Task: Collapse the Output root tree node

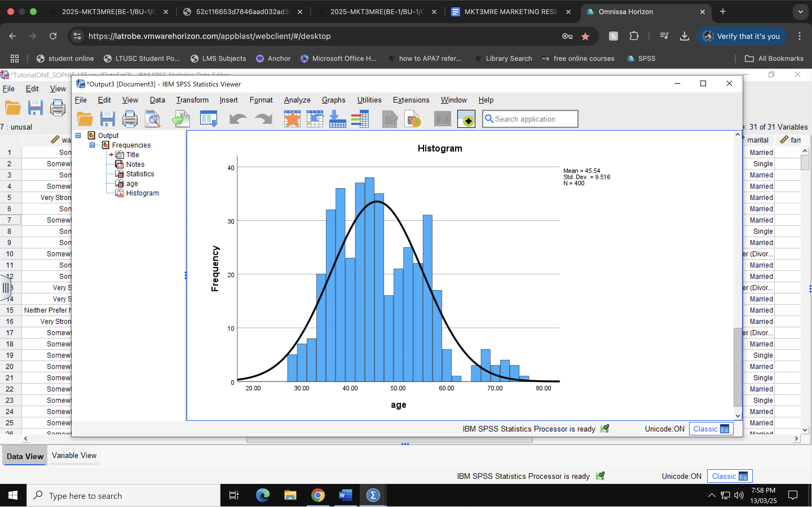Action: click(x=78, y=135)
